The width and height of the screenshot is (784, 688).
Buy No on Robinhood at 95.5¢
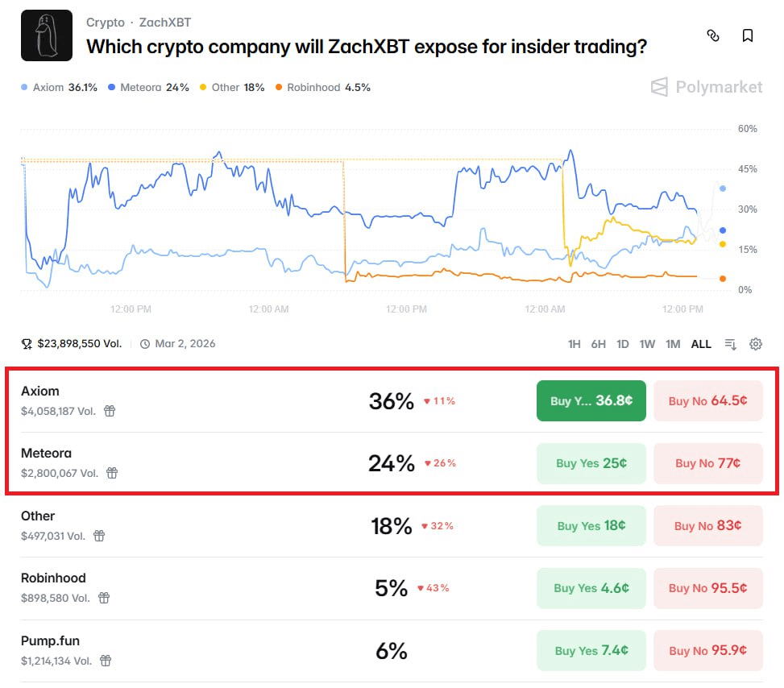pyautogui.click(x=707, y=588)
